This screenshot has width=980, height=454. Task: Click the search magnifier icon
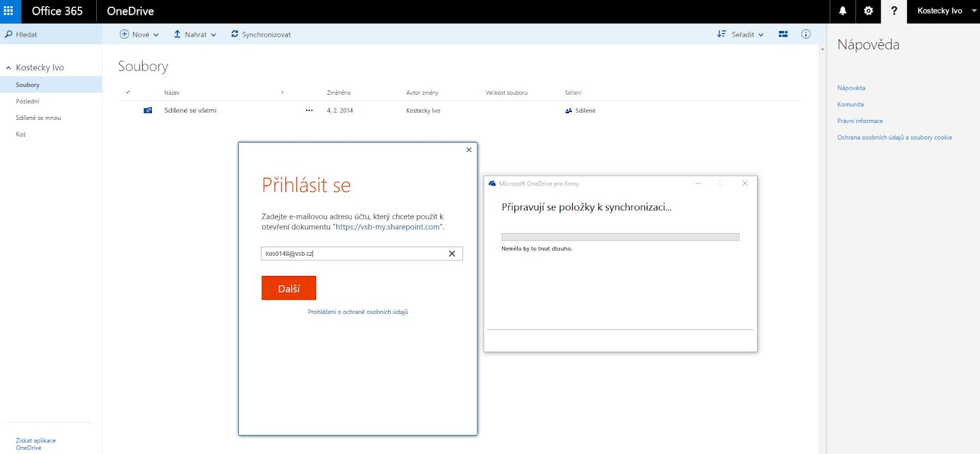pos(9,34)
